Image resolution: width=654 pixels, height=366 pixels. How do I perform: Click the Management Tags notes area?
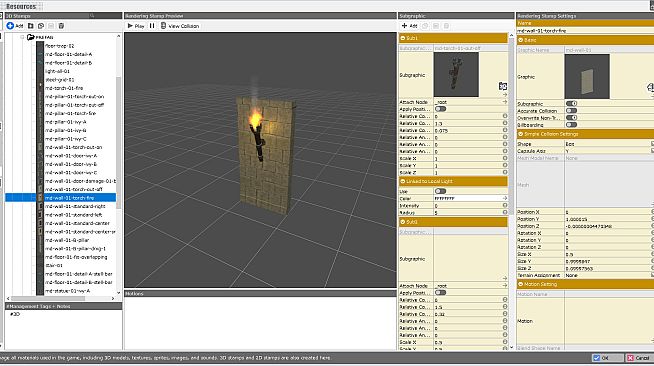[x=63, y=329]
